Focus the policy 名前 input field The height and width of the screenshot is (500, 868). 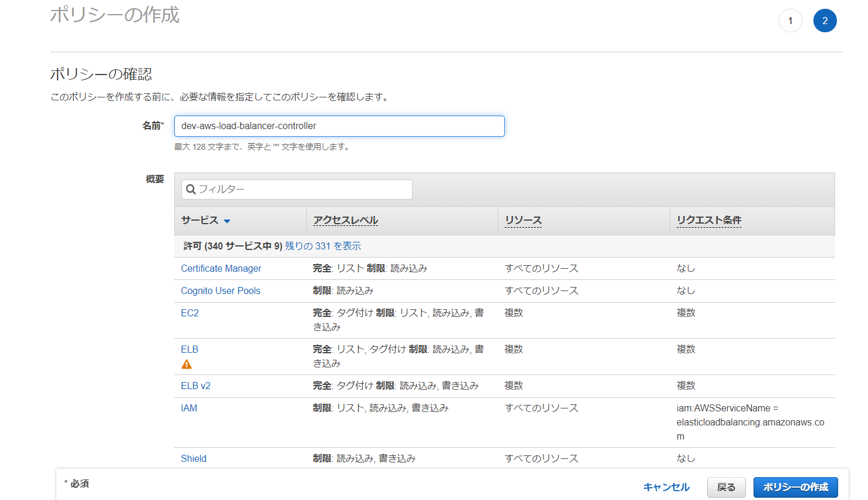[x=339, y=126]
